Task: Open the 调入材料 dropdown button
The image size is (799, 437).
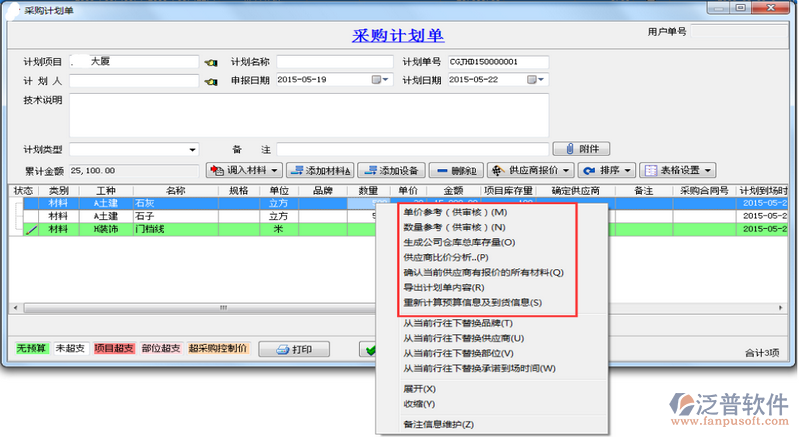Action: [244, 170]
